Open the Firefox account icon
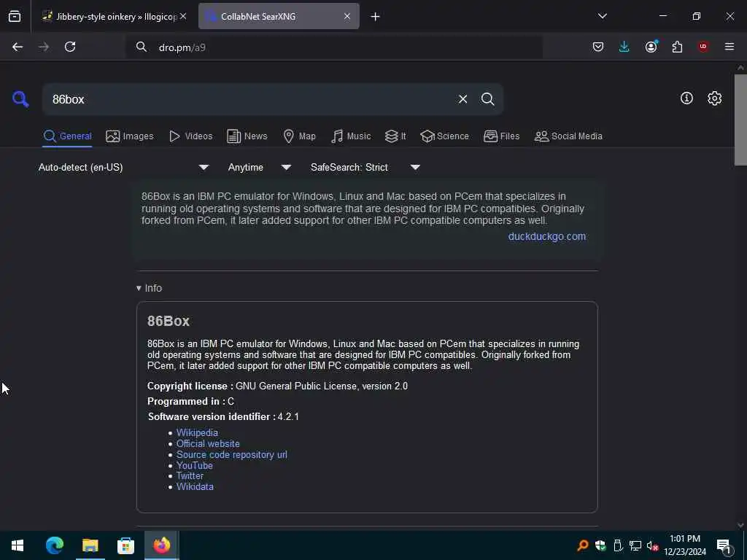 [651, 47]
